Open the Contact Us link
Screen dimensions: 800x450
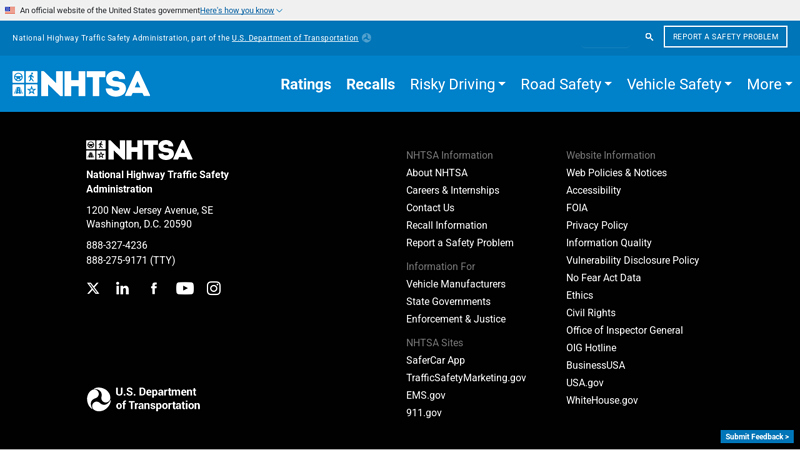[x=430, y=208]
